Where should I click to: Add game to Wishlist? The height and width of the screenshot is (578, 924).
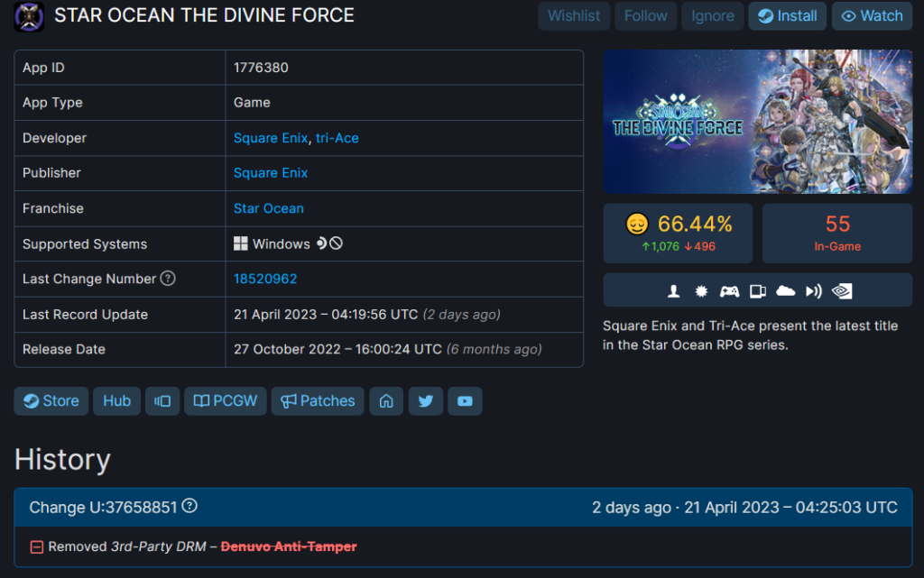click(574, 16)
